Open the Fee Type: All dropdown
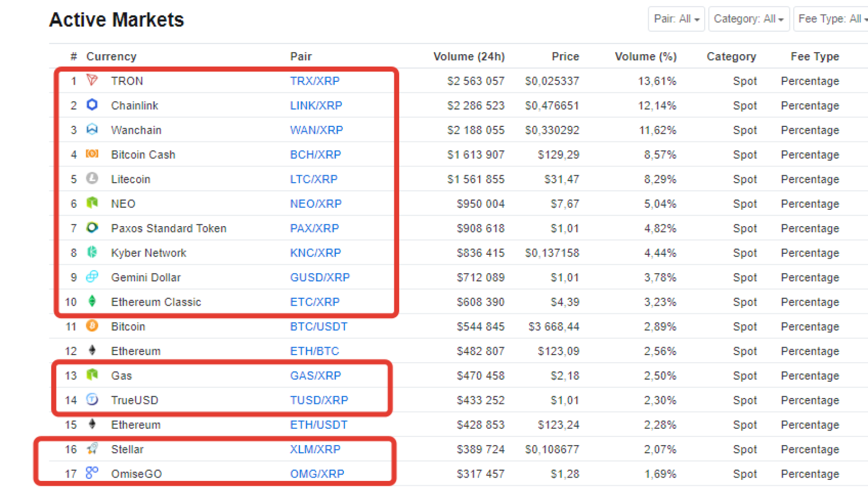Screen dimensions: 868x488 (831, 19)
